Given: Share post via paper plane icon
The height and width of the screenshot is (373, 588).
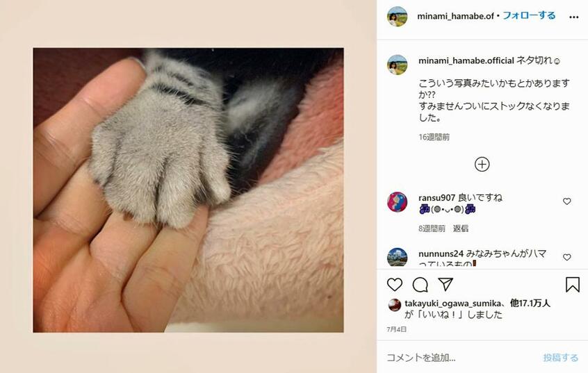Looking at the screenshot, I should point(446,285).
